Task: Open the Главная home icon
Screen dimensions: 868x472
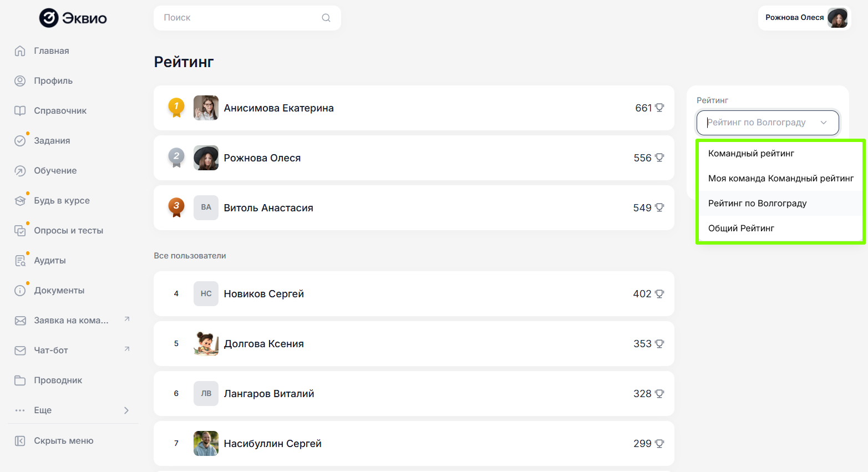Action: click(x=20, y=51)
